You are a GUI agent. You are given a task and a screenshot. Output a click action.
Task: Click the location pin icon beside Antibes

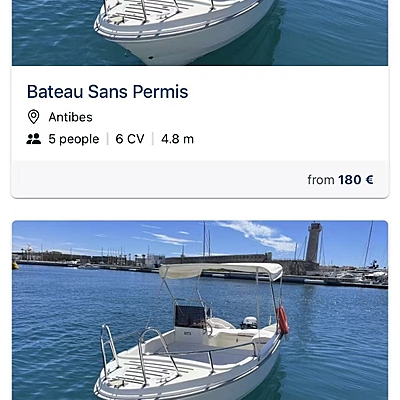click(x=33, y=117)
